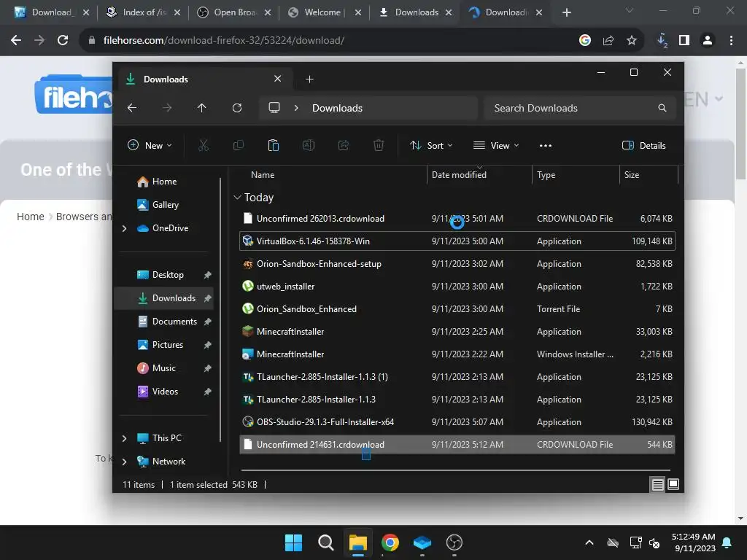747x560 pixels.
Task: Open Chrome three-dot menu
Action: tap(731, 41)
